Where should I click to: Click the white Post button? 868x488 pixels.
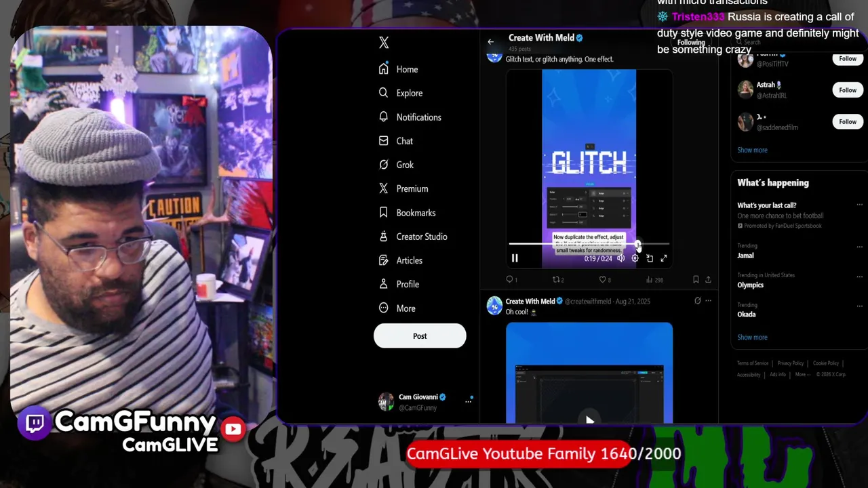[420, 336]
